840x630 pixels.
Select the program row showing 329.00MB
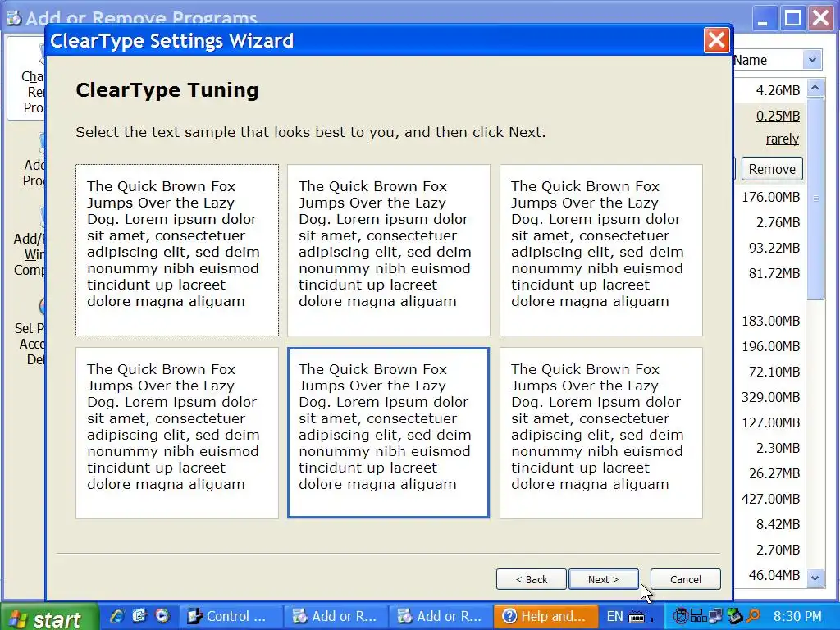tap(770, 397)
